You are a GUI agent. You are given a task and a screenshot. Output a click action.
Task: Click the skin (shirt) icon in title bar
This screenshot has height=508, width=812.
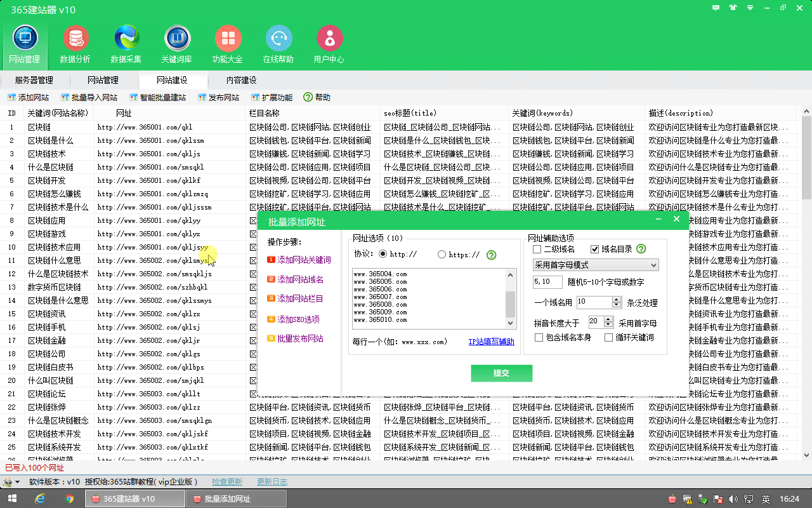tap(733, 8)
